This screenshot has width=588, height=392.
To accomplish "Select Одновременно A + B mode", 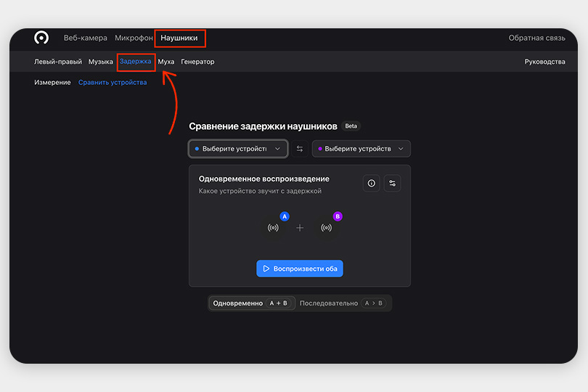I will [252, 303].
